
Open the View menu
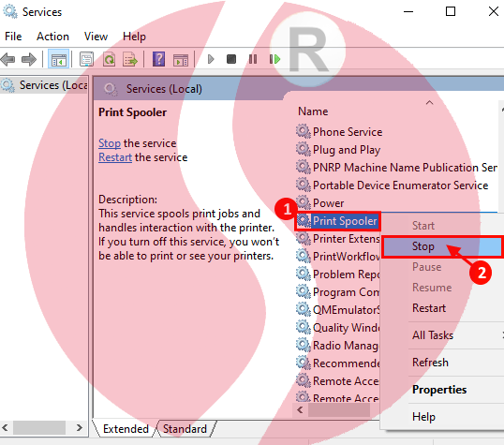coord(96,37)
